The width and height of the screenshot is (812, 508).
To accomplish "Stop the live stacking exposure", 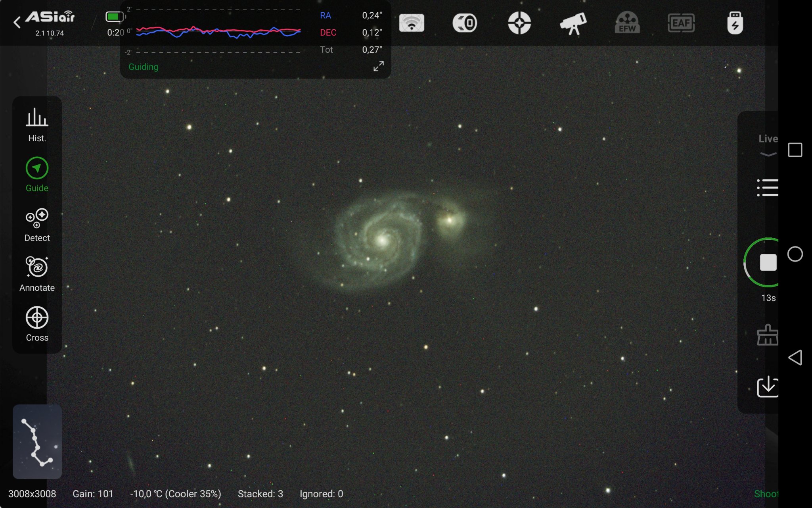I will point(768,262).
